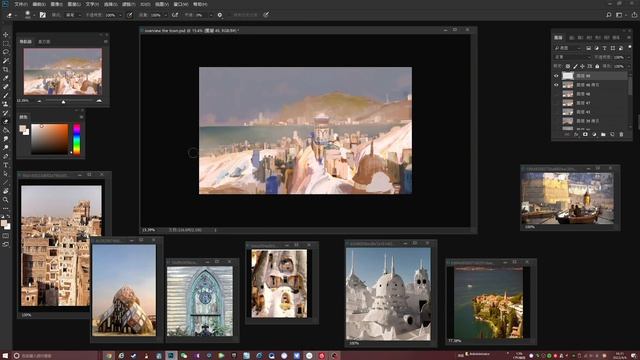
Task: Create new fill or adjustment layer
Action: tap(594, 134)
